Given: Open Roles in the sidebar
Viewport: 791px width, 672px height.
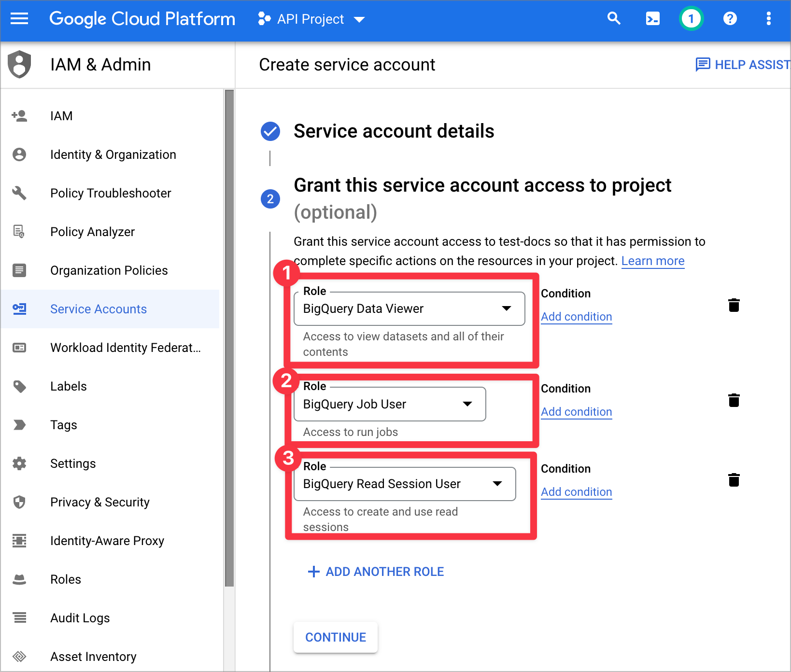Looking at the screenshot, I should tap(110, 579).
